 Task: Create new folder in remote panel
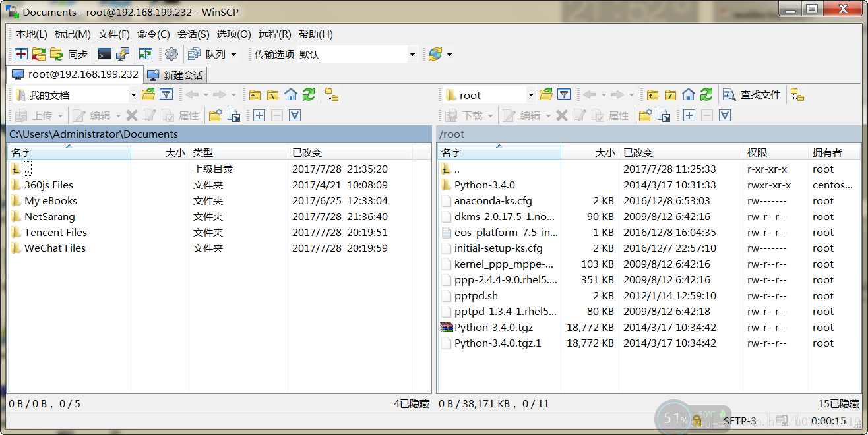click(646, 115)
